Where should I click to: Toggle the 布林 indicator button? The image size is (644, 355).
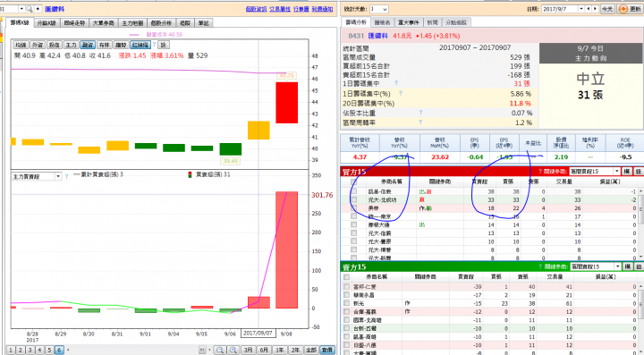105,45
